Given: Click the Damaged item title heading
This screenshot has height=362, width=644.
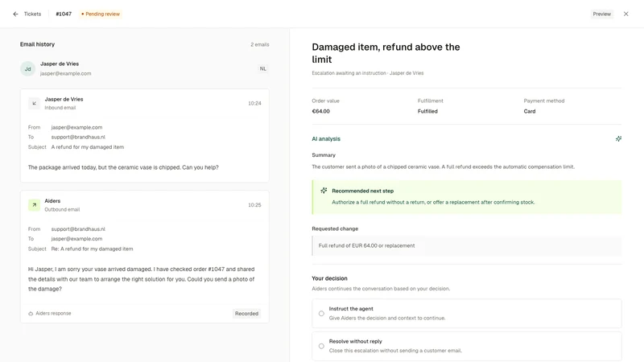Looking at the screenshot, I should [386, 53].
